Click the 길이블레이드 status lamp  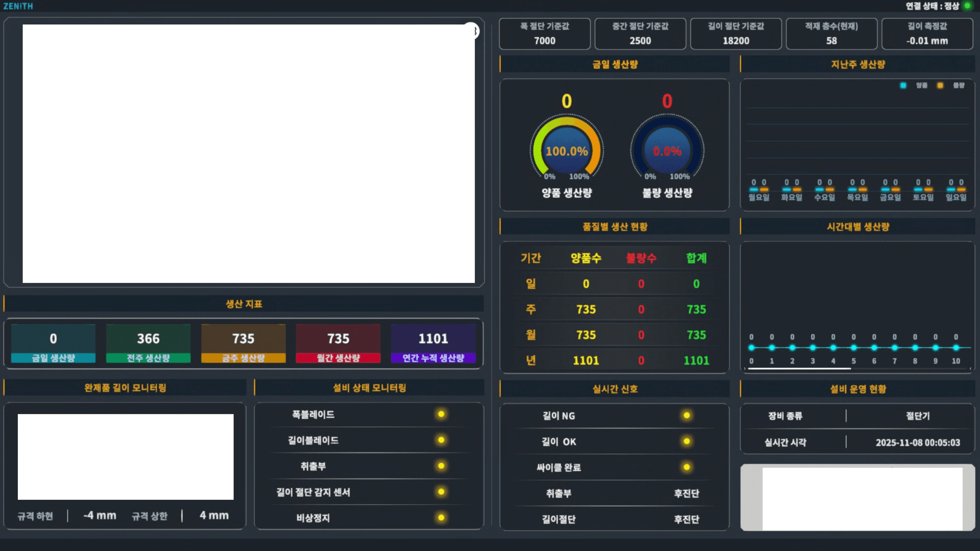pyautogui.click(x=441, y=440)
